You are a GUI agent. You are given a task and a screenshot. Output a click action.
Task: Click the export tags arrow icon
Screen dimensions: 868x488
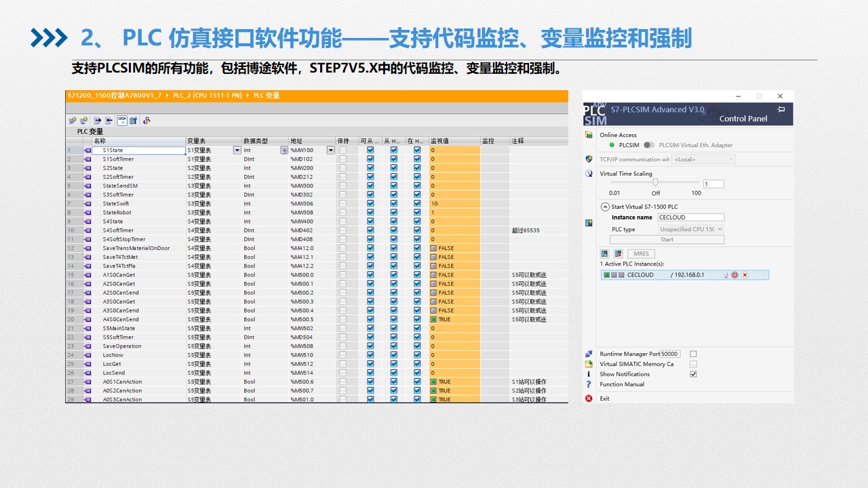tap(97, 121)
